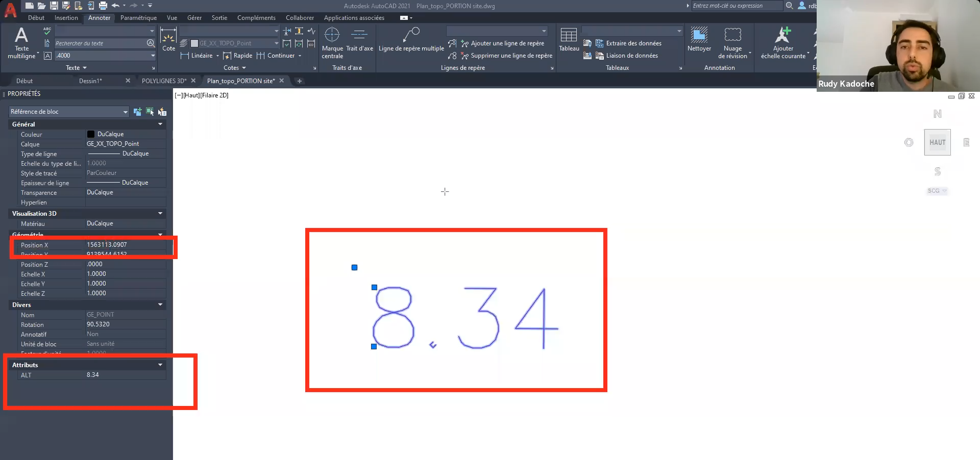Select the Continuer dimension tool
Viewport: 980px width, 460px height.
[276, 56]
